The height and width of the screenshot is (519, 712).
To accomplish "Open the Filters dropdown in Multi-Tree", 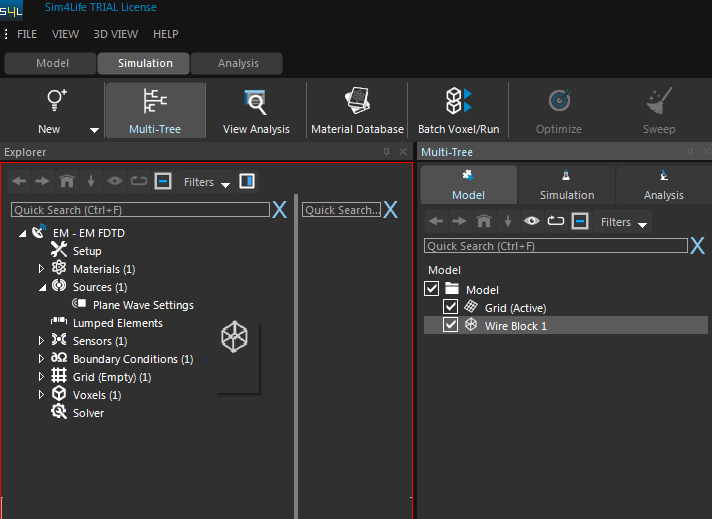I will click(622, 222).
